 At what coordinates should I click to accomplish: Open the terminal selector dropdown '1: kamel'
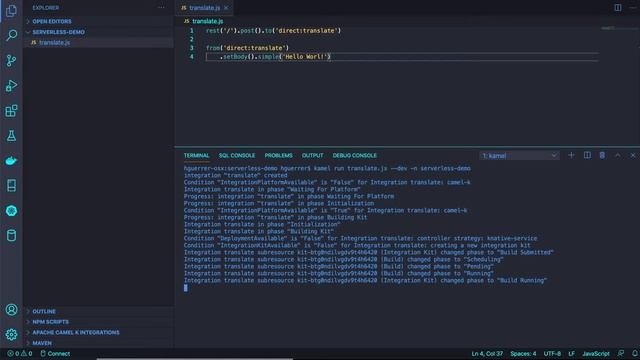pyautogui.click(x=519, y=156)
